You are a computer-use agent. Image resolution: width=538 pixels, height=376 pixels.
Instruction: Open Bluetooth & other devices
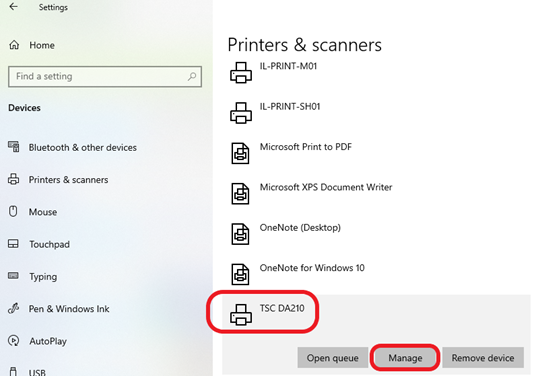click(x=83, y=148)
